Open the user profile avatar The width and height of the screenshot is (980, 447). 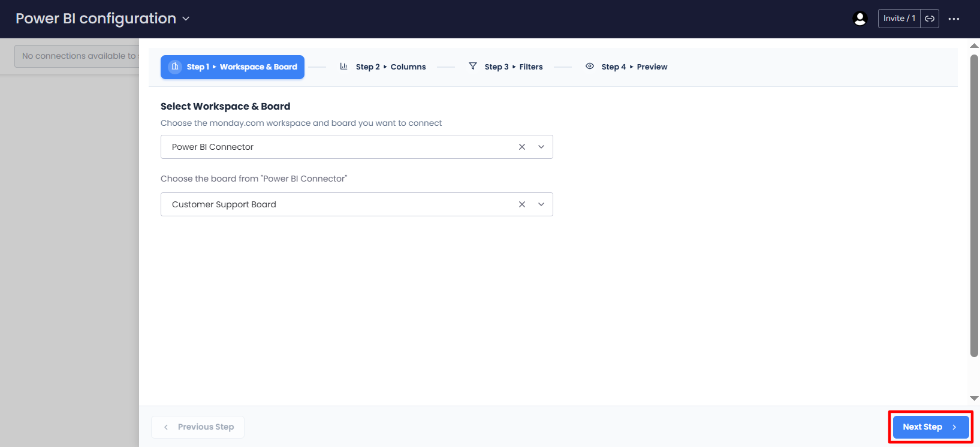(x=860, y=19)
